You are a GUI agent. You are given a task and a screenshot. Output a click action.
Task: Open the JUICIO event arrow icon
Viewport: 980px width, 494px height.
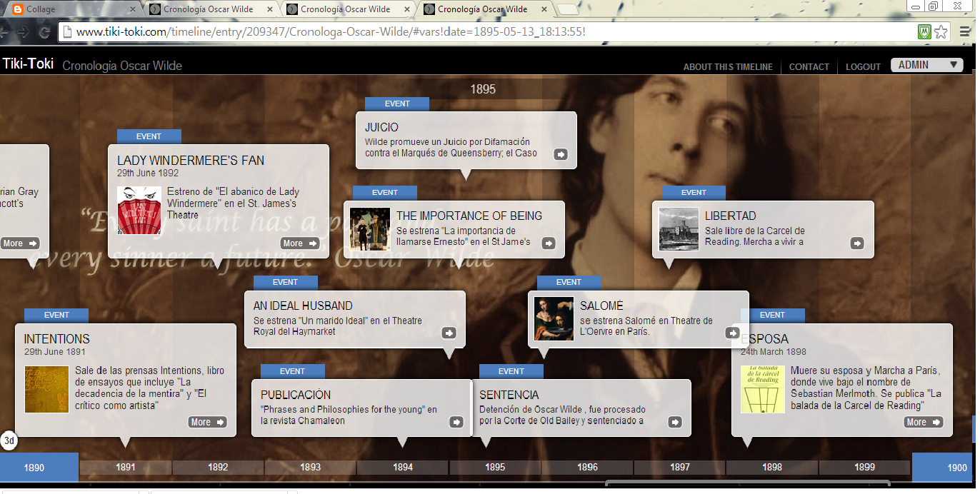pos(561,154)
